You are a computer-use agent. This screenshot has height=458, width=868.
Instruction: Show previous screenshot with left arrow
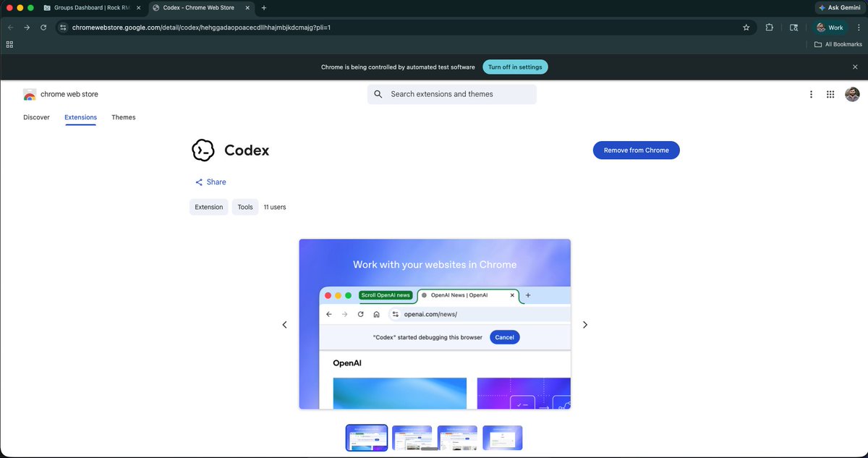click(284, 325)
